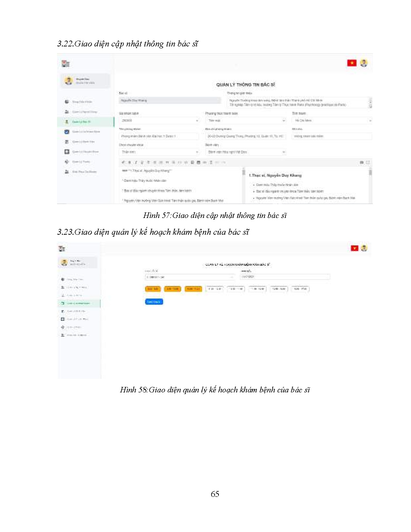Click scroll arrows of 'Thông tin giới thiệu' box
Image resolution: width=411 pixels, height=532 pixels.
pos(370,103)
